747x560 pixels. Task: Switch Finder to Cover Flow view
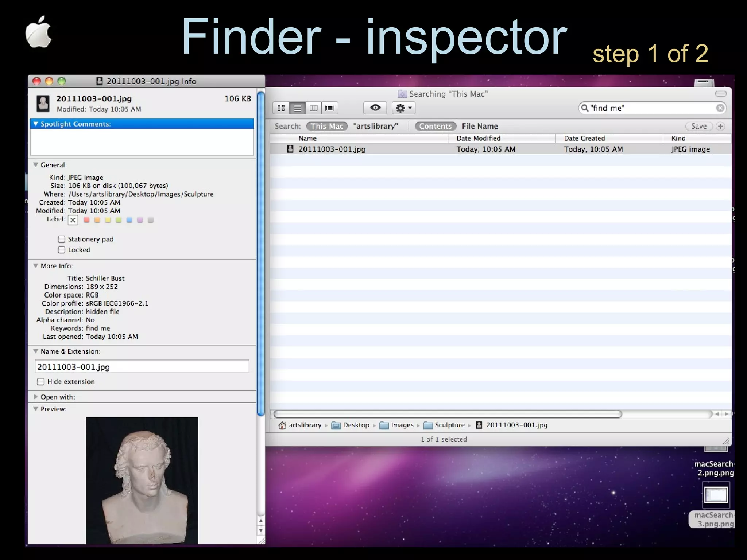point(330,108)
